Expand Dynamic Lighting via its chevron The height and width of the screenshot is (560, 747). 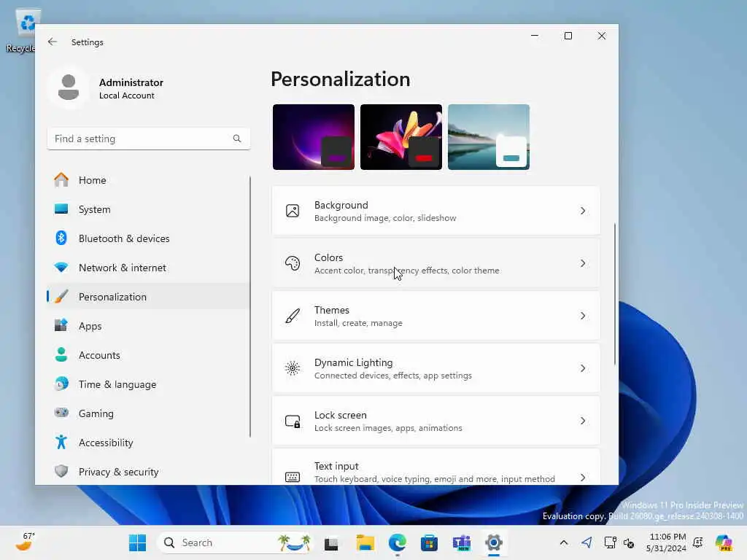tap(583, 368)
